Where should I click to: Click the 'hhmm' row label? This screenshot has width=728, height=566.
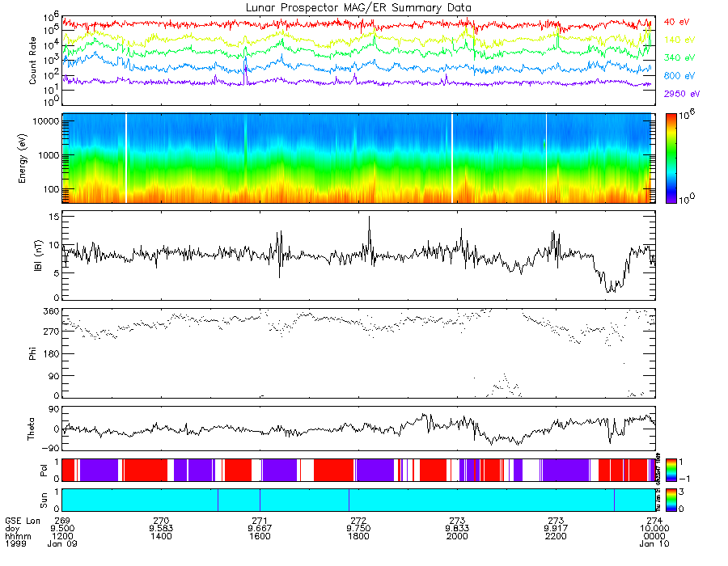(x=18, y=536)
